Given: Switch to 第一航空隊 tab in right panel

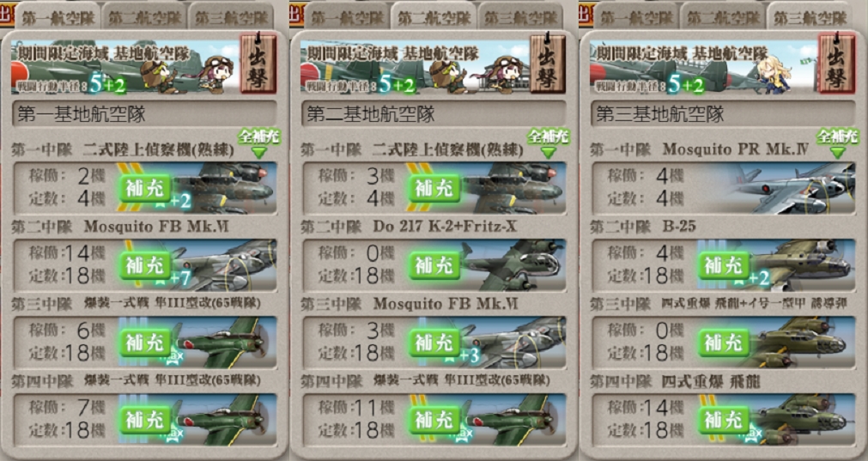Looking at the screenshot, I should pyautogui.click(x=636, y=16).
